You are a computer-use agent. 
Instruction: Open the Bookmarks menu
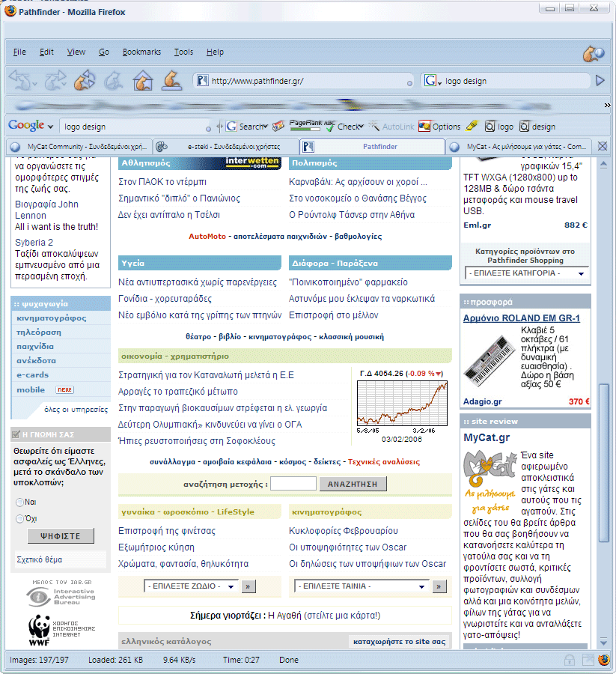(x=141, y=52)
